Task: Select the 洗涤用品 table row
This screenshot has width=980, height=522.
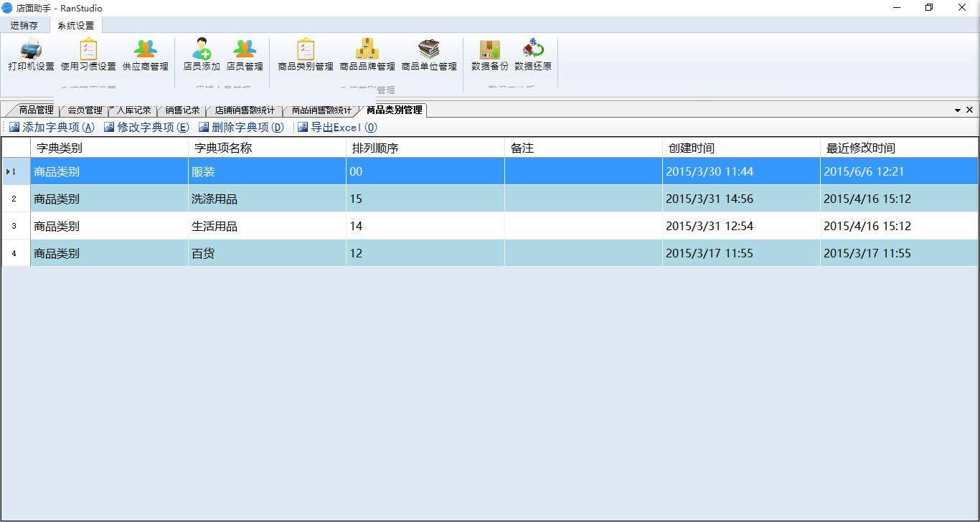Action: [x=490, y=199]
